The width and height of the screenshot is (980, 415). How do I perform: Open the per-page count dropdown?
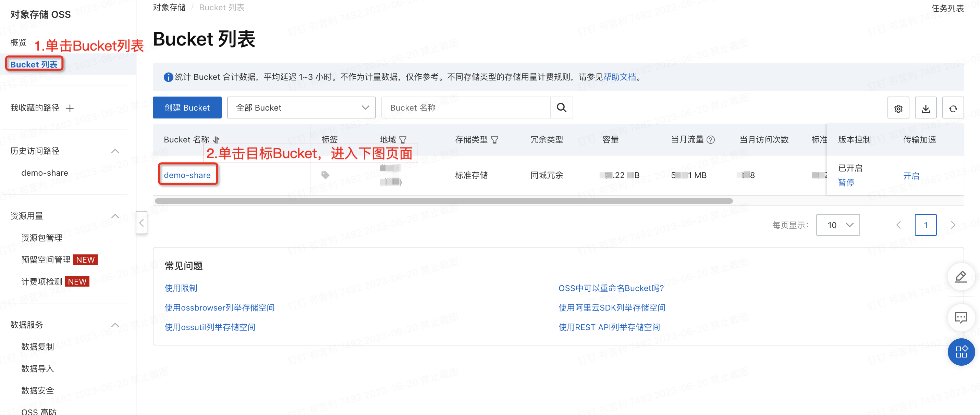tap(837, 225)
